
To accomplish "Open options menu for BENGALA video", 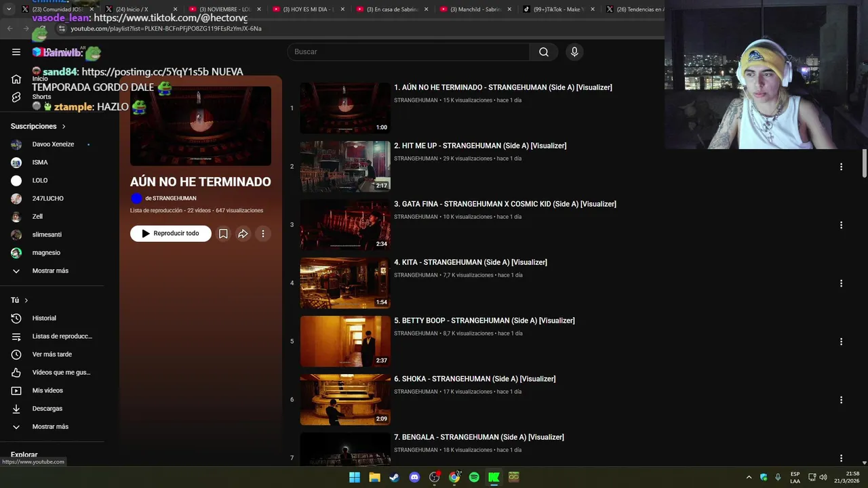I will pos(841,458).
